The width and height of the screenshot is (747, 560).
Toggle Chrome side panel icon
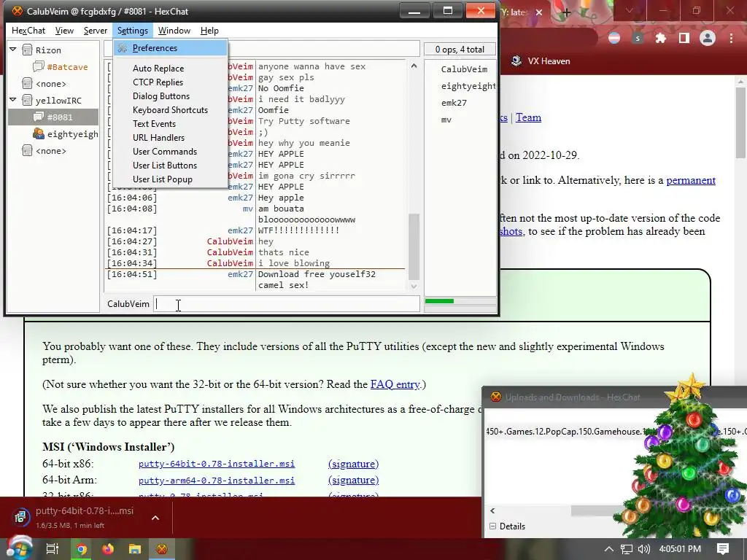pyautogui.click(x=684, y=38)
